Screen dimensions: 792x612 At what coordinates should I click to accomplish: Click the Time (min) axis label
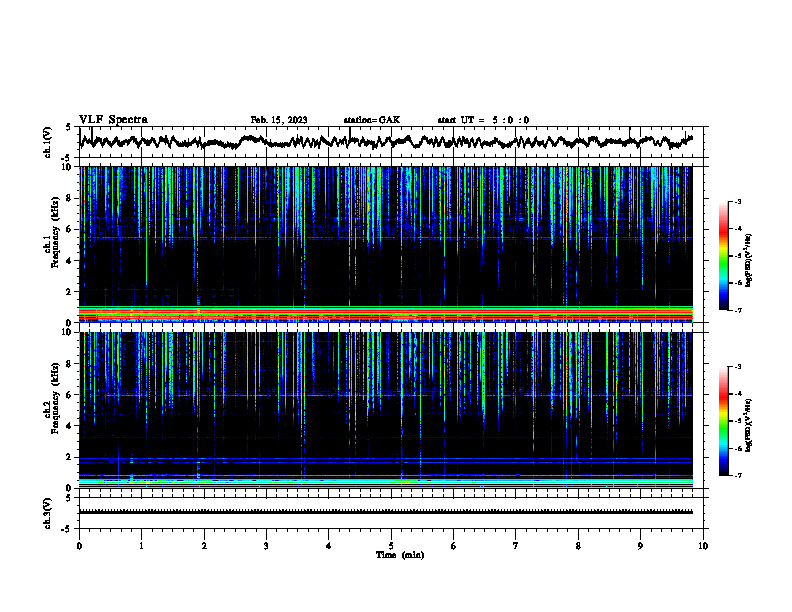pos(400,555)
